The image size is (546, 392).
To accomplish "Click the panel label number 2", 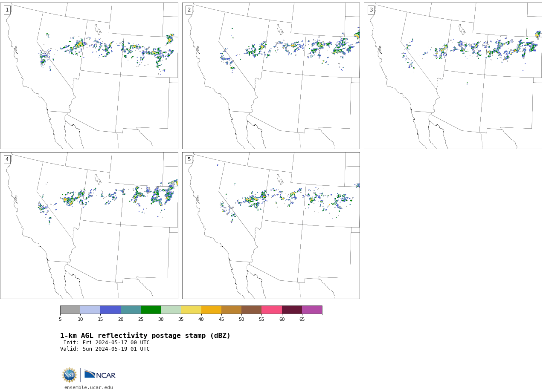I will (189, 10).
